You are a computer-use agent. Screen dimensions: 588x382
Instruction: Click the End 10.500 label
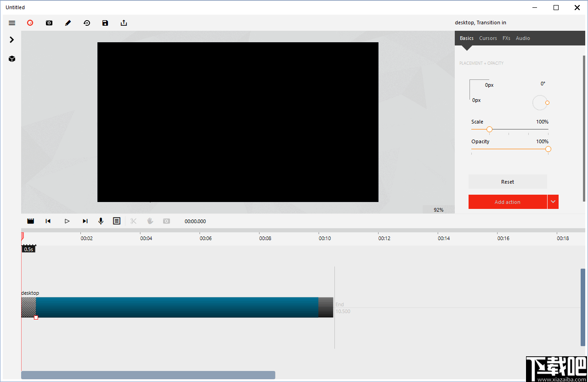pyautogui.click(x=343, y=308)
